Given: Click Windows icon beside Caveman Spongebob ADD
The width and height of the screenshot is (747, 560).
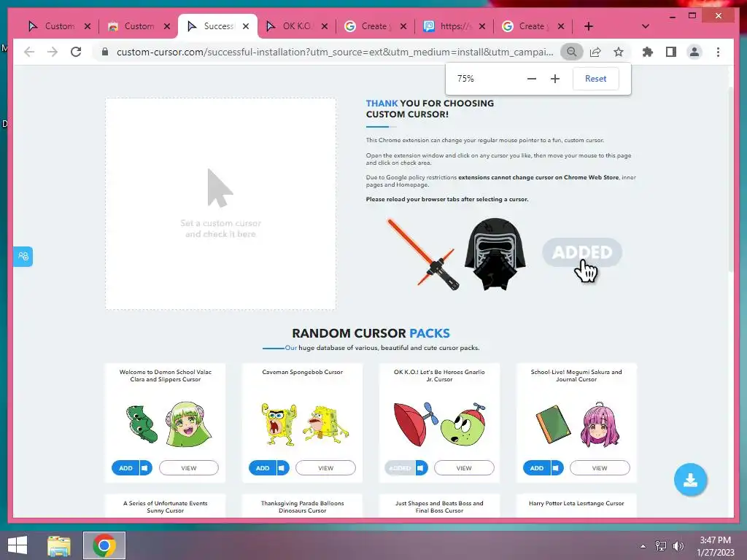Looking at the screenshot, I should [x=282, y=468].
